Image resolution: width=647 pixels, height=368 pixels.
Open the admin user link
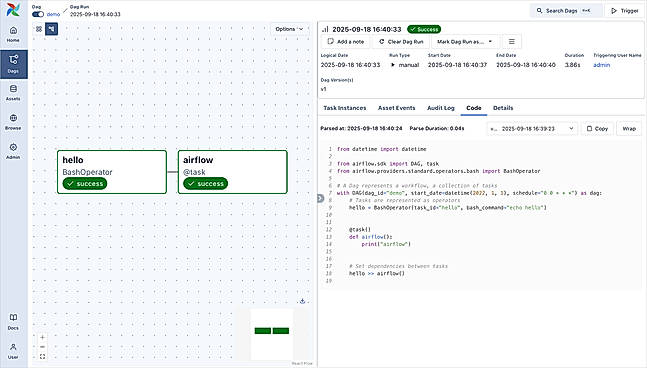[601, 65]
